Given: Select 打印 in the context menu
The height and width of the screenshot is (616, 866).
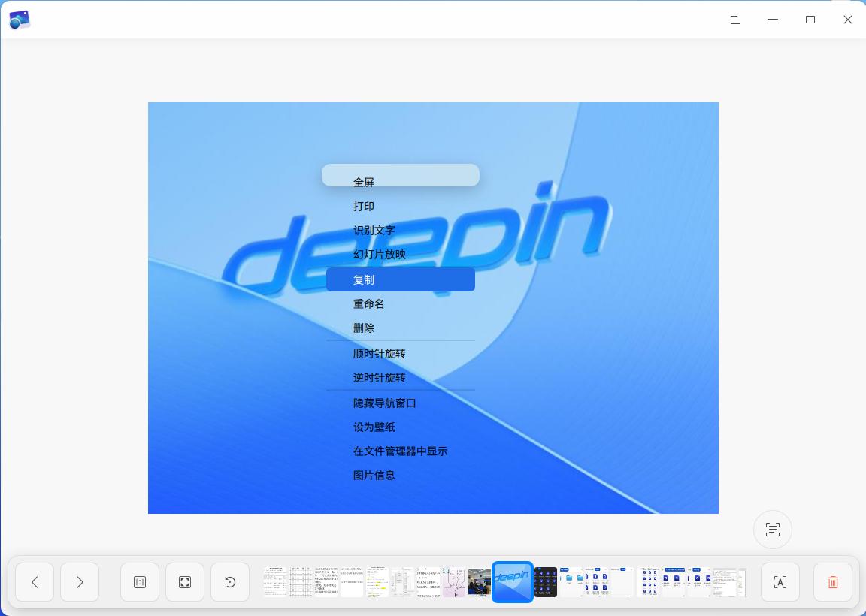Looking at the screenshot, I should 401,207.
